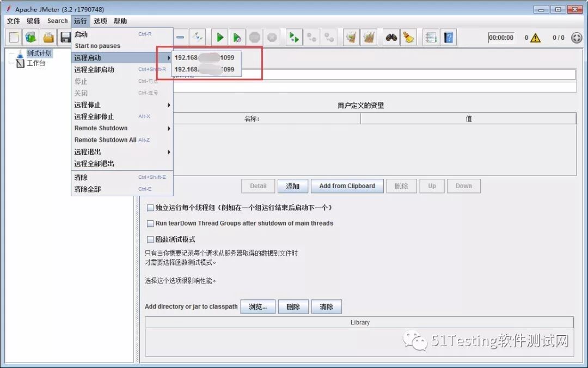The height and width of the screenshot is (368, 588).
Task: Open the Function helper list icon
Action: [x=431, y=37]
